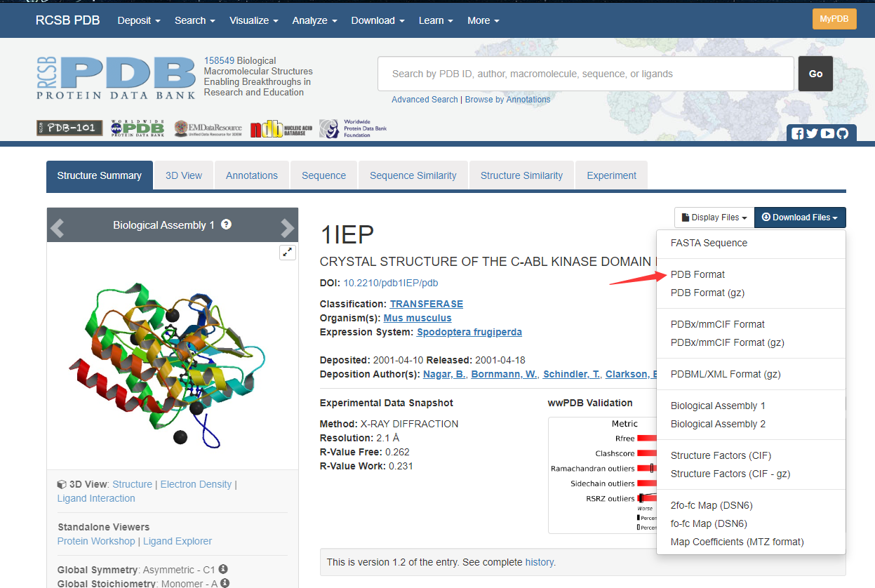Open the Twitter social icon
This screenshot has height=588, width=875.
pyautogui.click(x=812, y=133)
